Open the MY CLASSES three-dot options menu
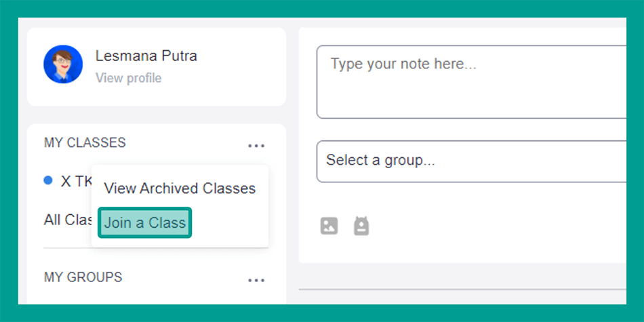The height and width of the screenshot is (322, 644). coord(256,145)
